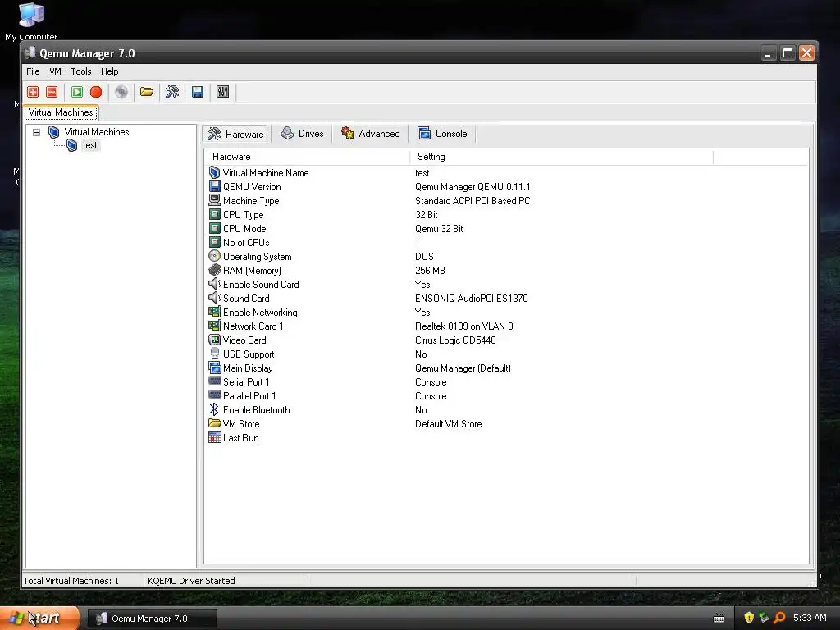The image size is (840, 630).
Task: Click the Realtek 8139 on VLAN 0 value
Action: click(x=464, y=326)
